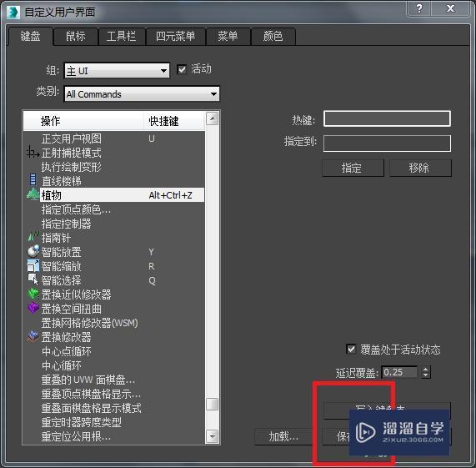Click the Alt+Ctrl+Z shortcut cell
Image resolution: width=476 pixels, height=468 pixels.
170,195
